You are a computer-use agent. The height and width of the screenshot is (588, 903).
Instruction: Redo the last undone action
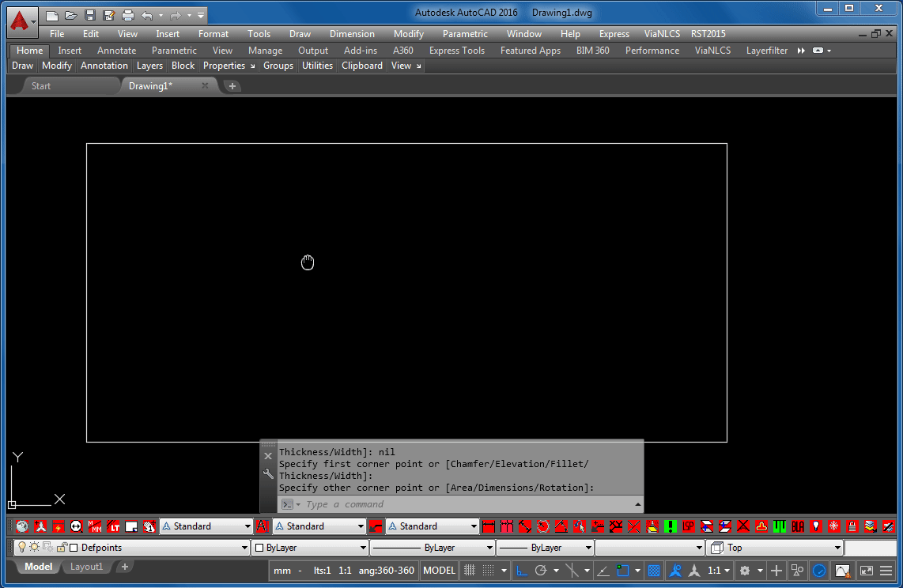(x=176, y=16)
